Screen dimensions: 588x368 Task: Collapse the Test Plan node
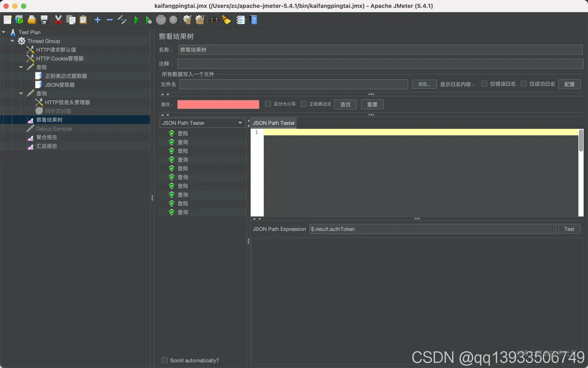coord(3,32)
